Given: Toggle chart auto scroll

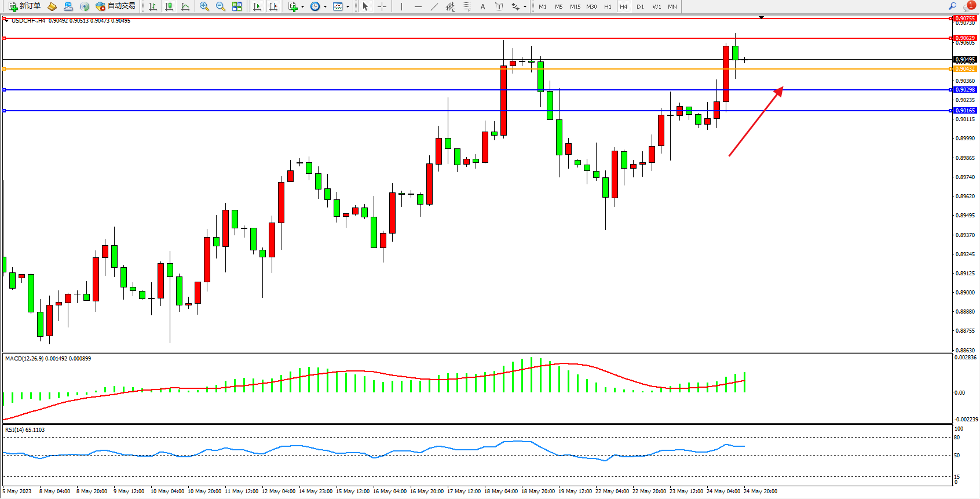Looking at the screenshot, I should (x=257, y=6).
